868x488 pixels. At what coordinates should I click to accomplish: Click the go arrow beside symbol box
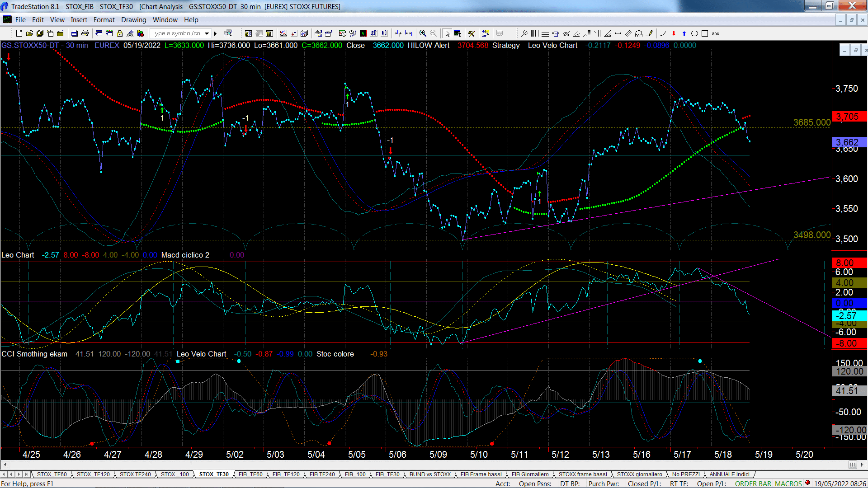(216, 33)
